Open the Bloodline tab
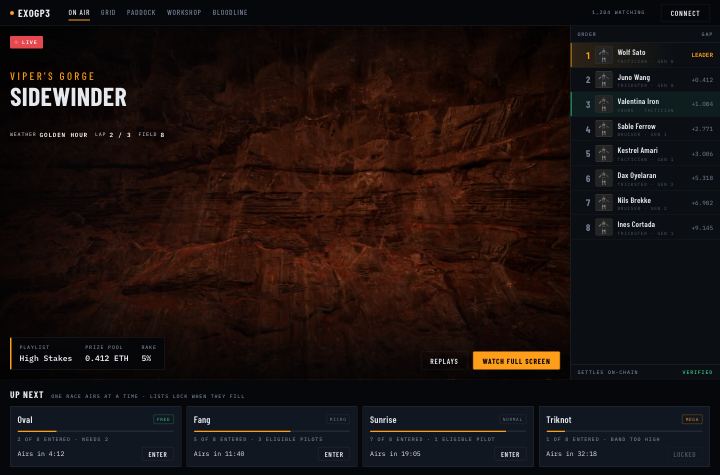The width and height of the screenshot is (720, 475). [230, 12]
